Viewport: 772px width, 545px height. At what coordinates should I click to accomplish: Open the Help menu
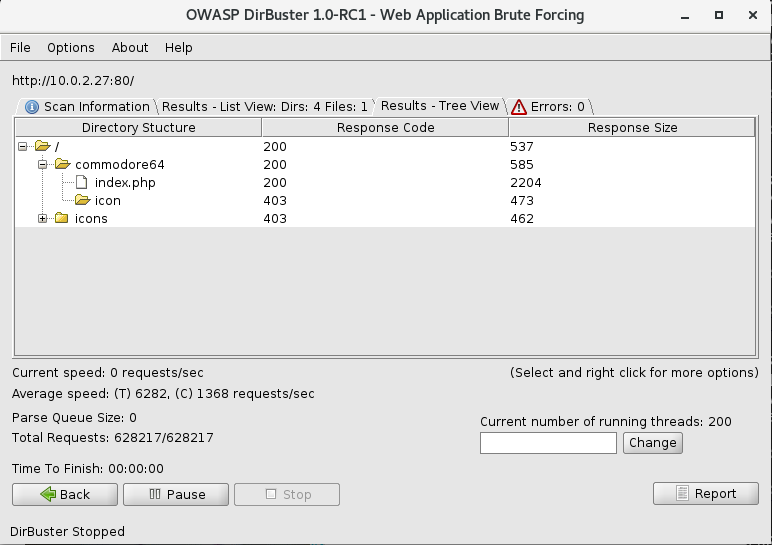pyautogui.click(x=179, y=48)
